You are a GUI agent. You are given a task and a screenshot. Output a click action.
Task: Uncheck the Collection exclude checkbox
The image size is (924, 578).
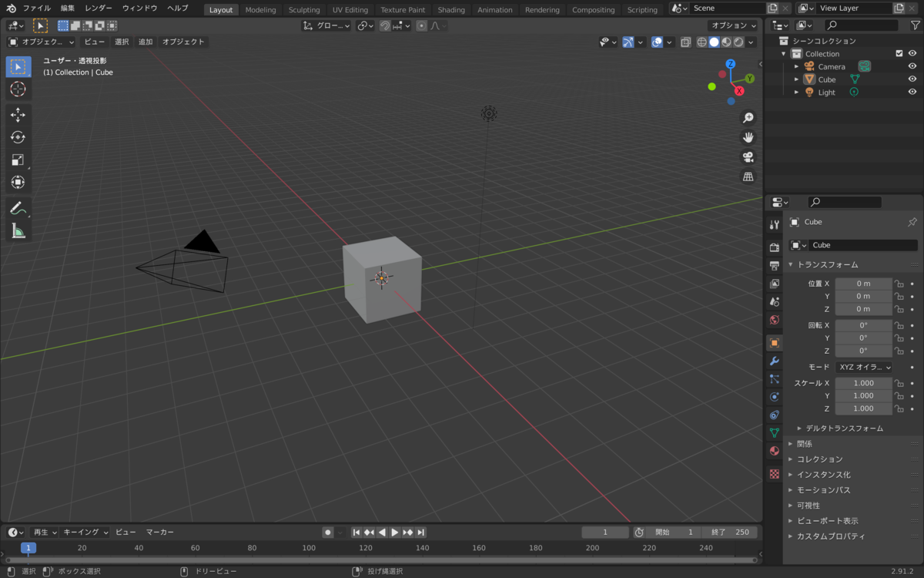click(899, 53)
